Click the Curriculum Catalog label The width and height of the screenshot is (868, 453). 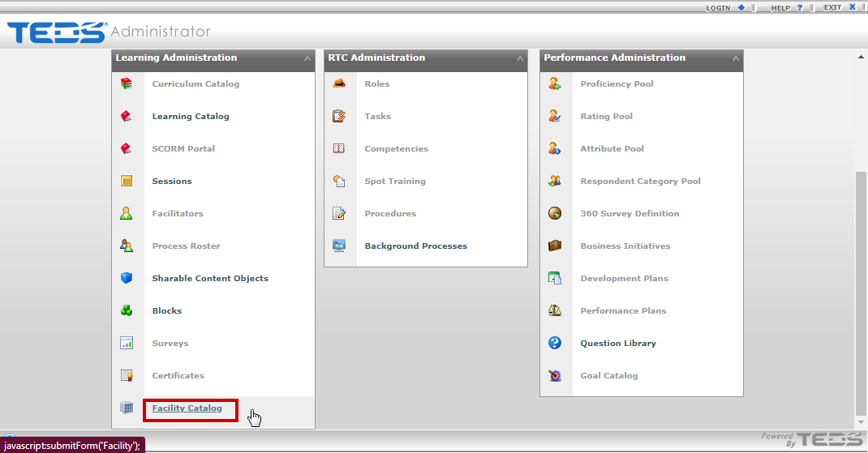(196, 84)
